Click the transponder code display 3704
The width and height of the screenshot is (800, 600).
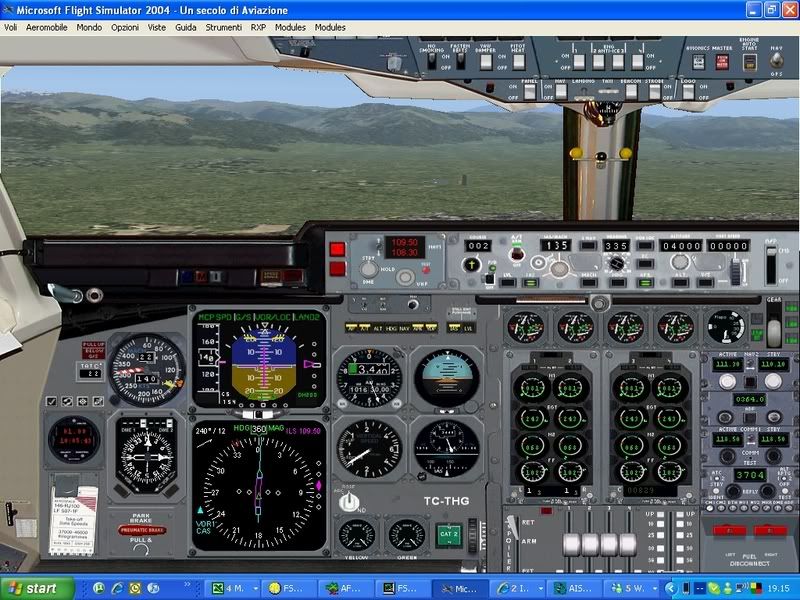(x=749, y=475)
